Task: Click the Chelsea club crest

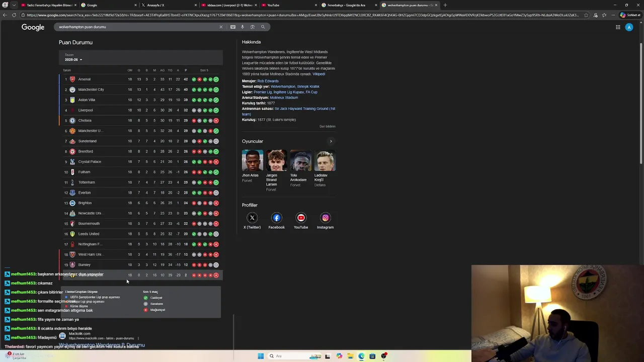Action: tap(72, 121)
